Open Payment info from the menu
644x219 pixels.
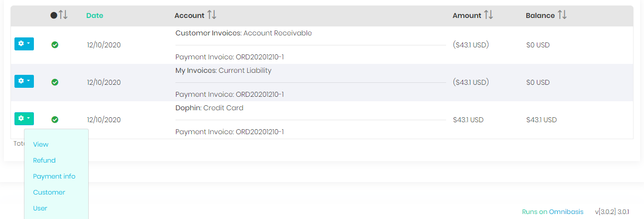(54, 177)
